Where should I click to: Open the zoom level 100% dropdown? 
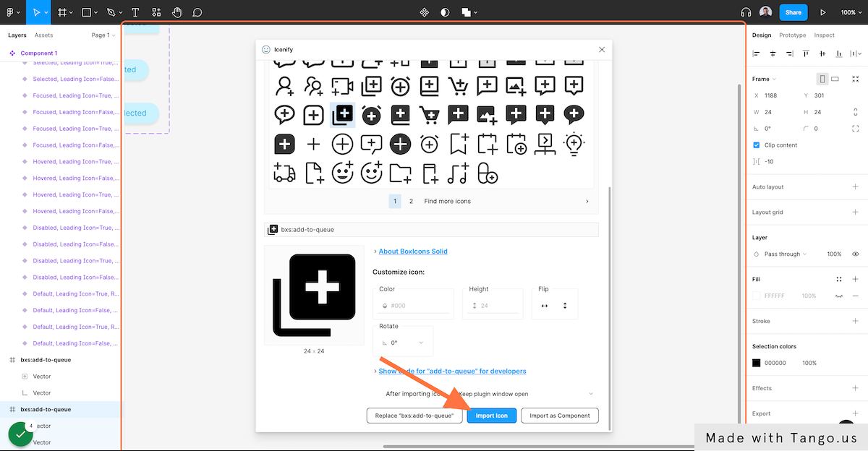[x=848, y=12]
